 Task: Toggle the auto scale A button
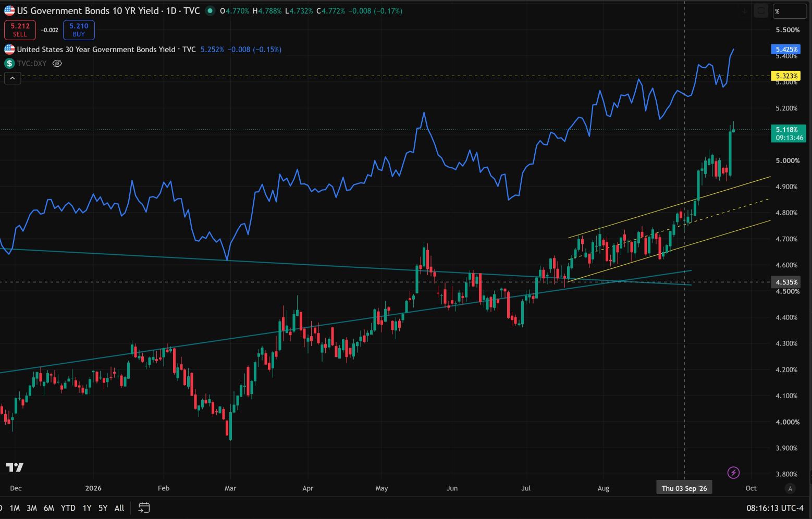(790, 488)
